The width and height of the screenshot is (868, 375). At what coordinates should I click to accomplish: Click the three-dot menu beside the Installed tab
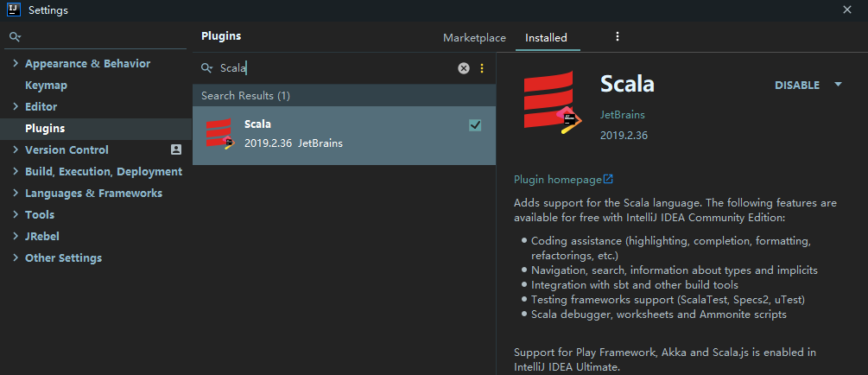click(x=618, y=36)
